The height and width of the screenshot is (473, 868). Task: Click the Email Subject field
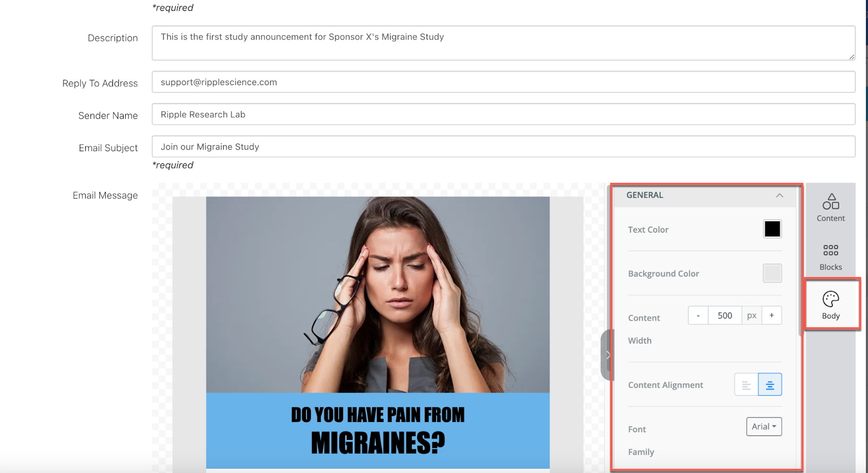(503, 147)
